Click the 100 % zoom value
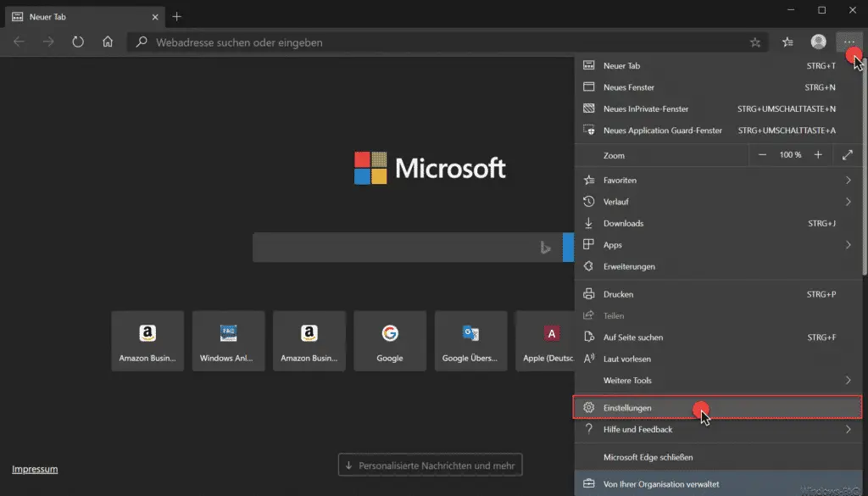The width and height of the screenshot is (868, 496). point(790,155)
